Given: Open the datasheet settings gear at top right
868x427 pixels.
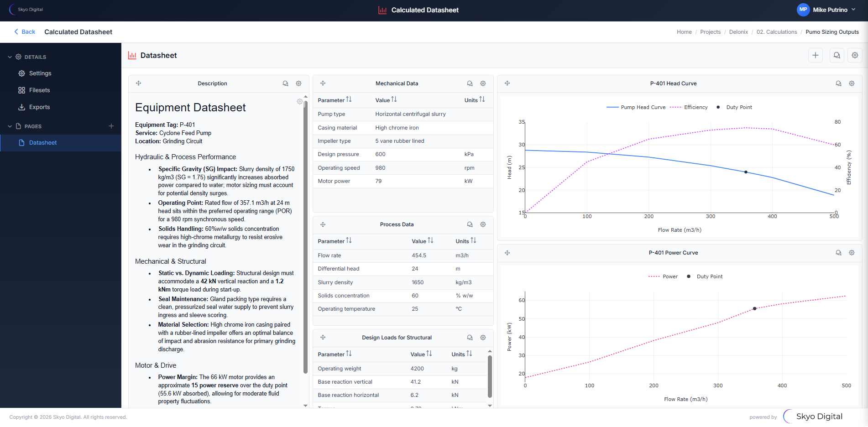Looking at the screenshot, I should tap(855, 55).
